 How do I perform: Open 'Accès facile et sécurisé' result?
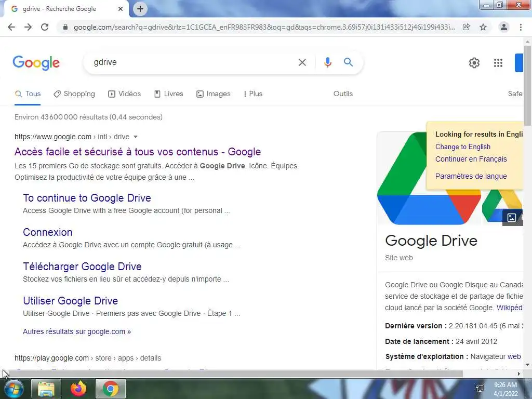coord(138,152)
